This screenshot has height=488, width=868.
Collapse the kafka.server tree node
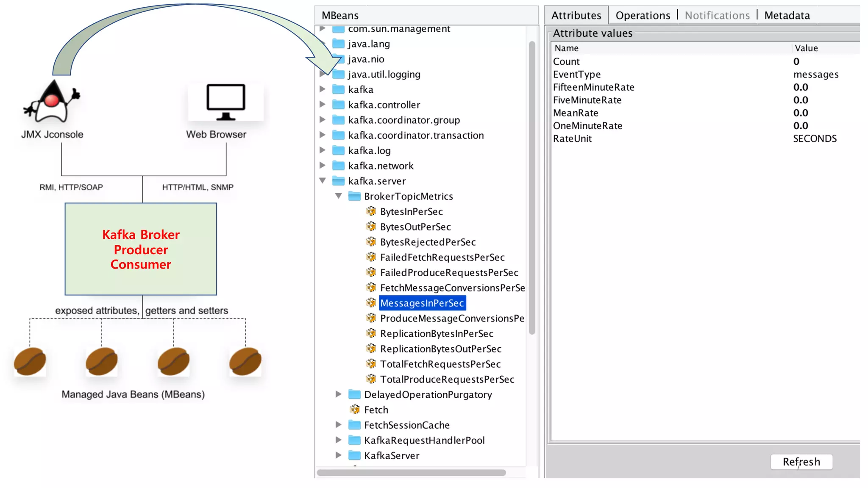click(323, 181)
